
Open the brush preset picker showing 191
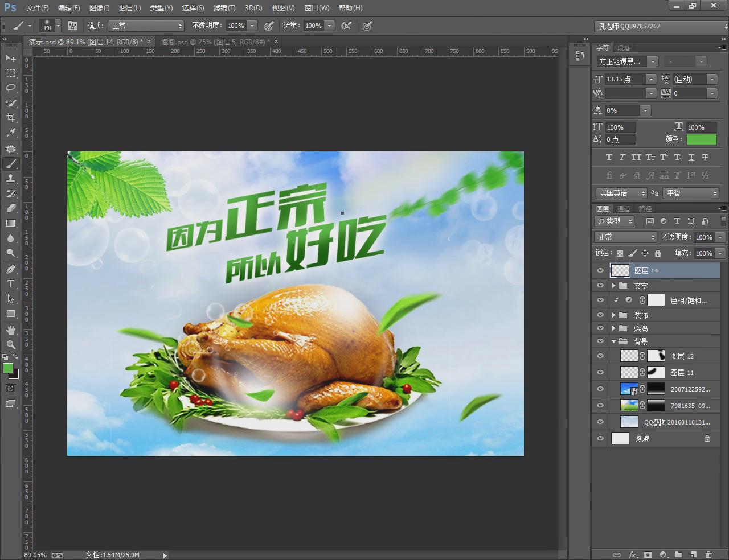(51, 26)
